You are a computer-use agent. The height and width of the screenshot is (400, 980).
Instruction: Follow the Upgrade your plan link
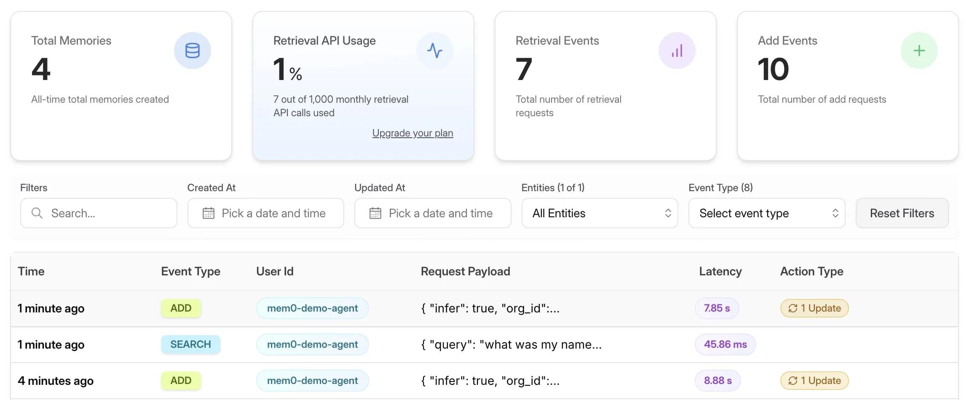pos(412,133)
